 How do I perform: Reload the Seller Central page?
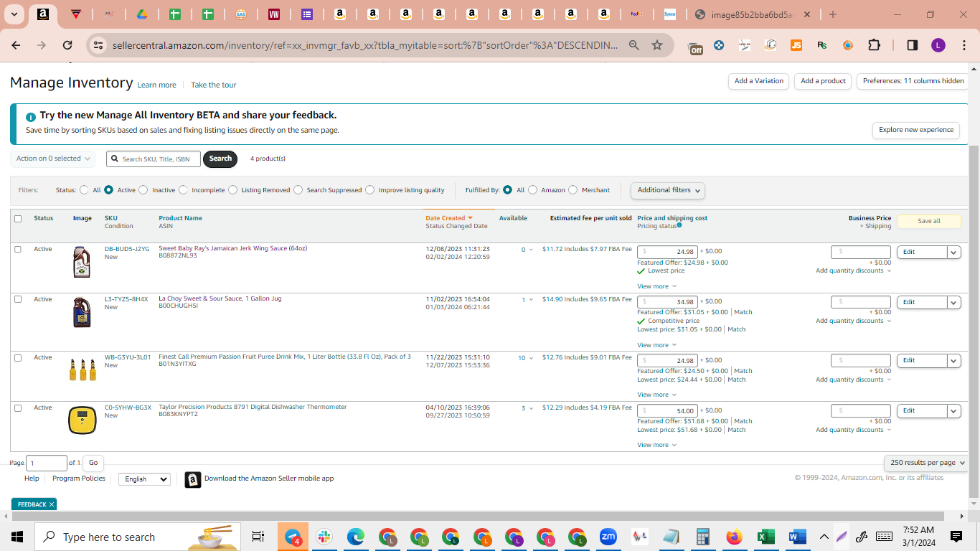pyautogui.click(x=67, y=45)
